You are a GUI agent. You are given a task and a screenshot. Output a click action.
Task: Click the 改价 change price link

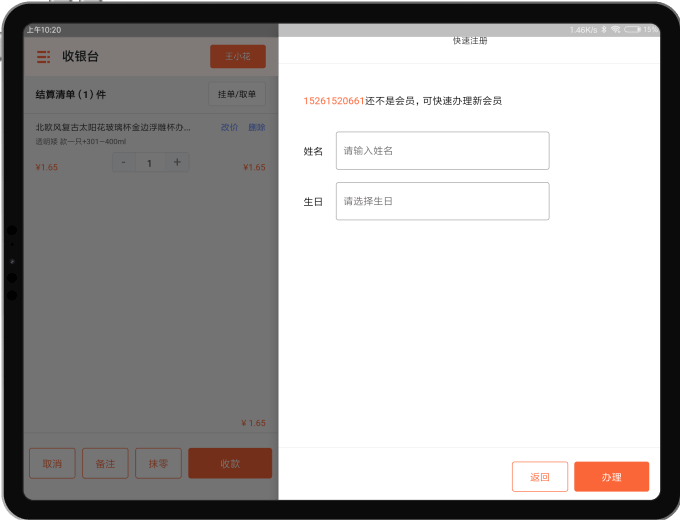click(x=229, y=127)
